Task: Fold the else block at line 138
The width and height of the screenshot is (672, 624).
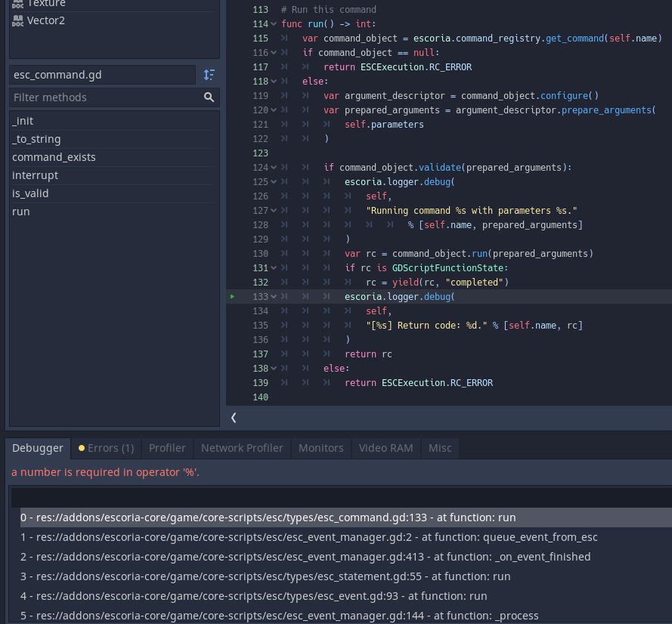Action: point(274,369)
